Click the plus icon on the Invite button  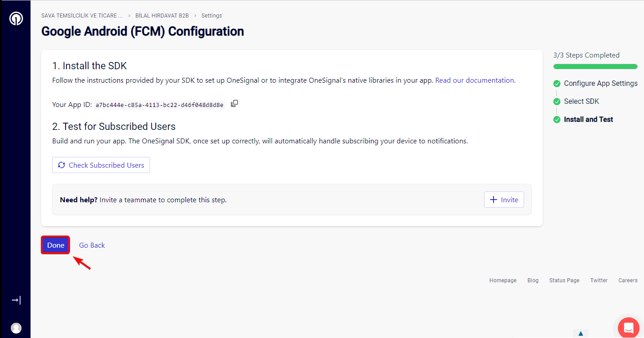point(494,200)
